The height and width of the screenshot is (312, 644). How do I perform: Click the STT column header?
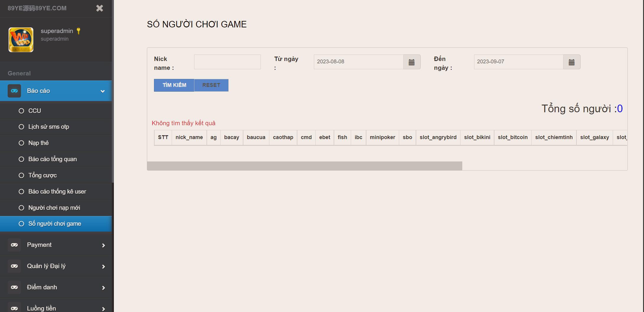[x=163, y=138]
